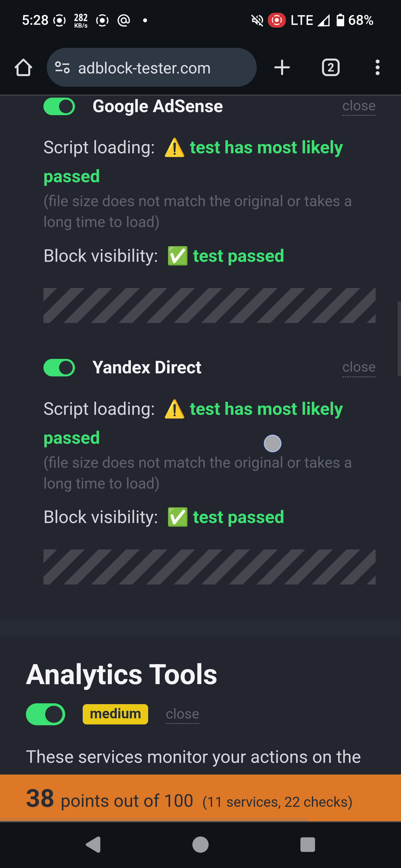Screen dimensions: 401x868
Task: Disable the Google AdSense toggle
Action: tap(59, 107)
